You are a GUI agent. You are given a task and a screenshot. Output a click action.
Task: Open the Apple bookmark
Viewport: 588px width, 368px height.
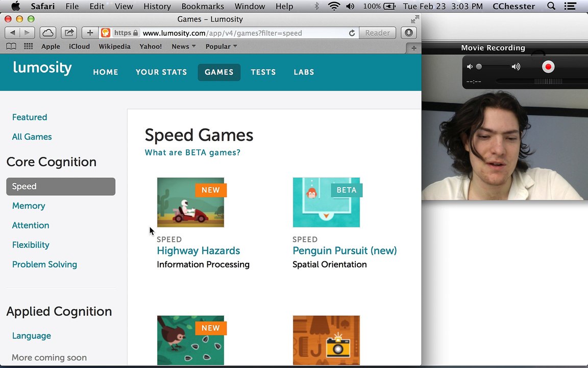(51, 46)
